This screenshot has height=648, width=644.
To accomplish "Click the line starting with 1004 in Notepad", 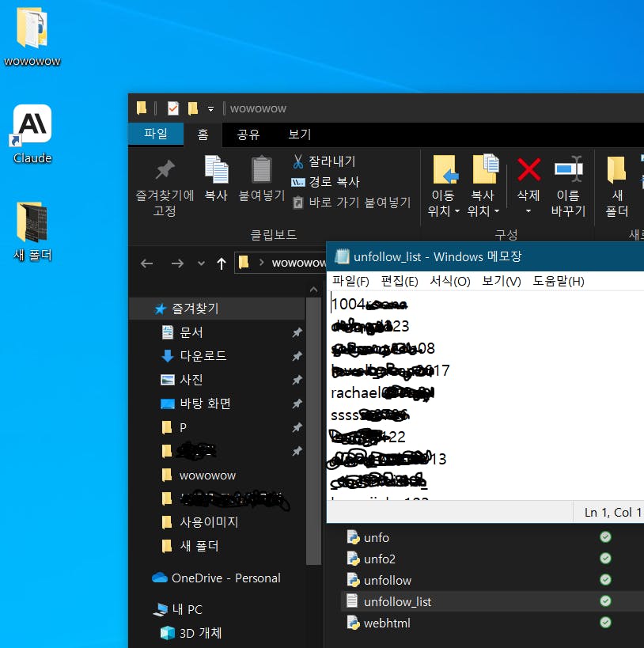I will [x=369, y=304].
